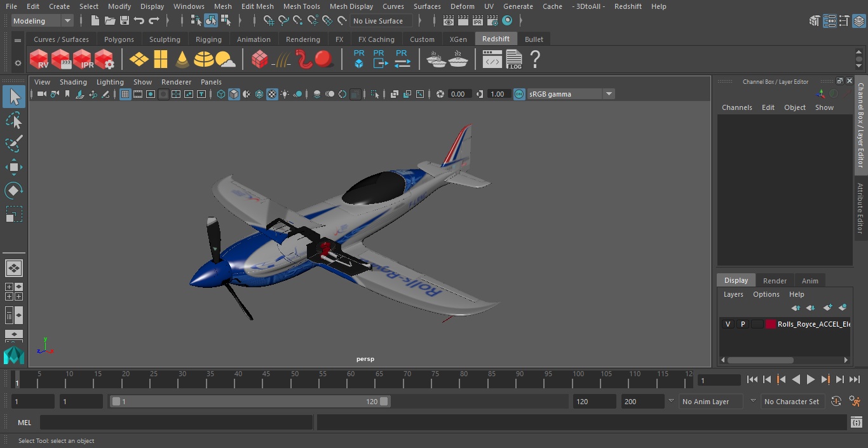Open the shelf settings gear icon
This screenshot has height=448, width=868.
click(18, 63)
